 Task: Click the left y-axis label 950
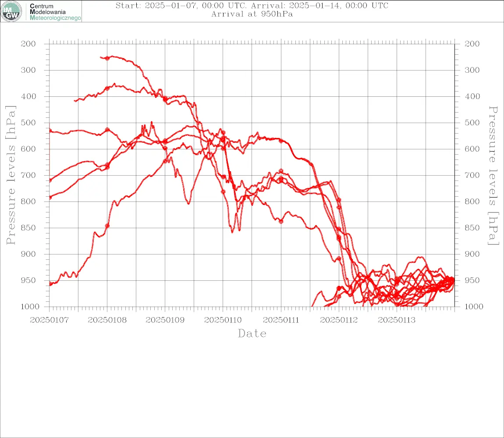point(28,280)
